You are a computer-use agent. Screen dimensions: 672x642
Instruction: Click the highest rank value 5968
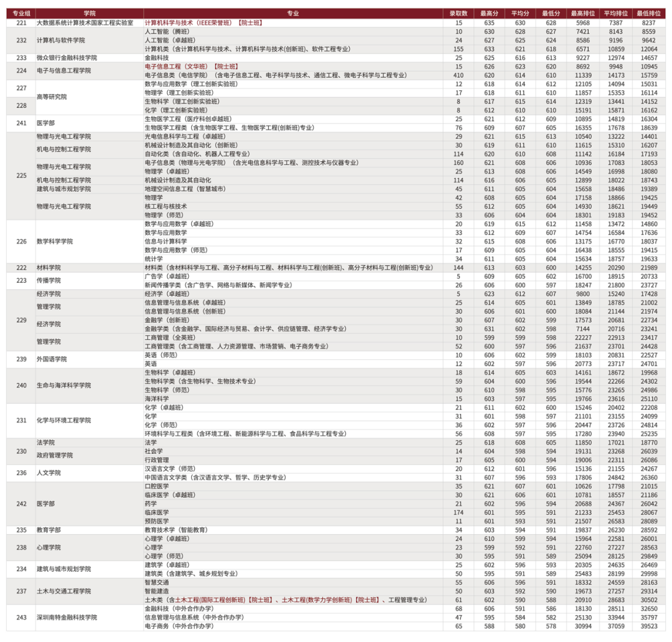583,23
